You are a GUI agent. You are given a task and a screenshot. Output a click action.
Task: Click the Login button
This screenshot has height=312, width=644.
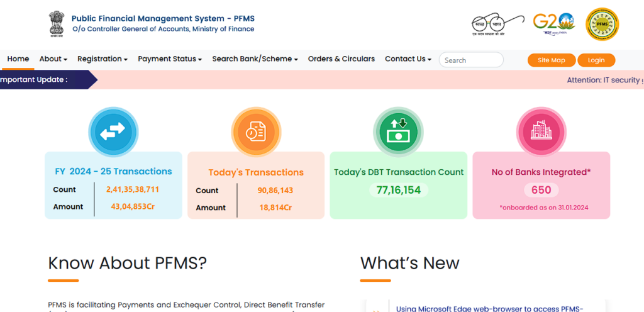pyautogui.click(x=596, y=60)
